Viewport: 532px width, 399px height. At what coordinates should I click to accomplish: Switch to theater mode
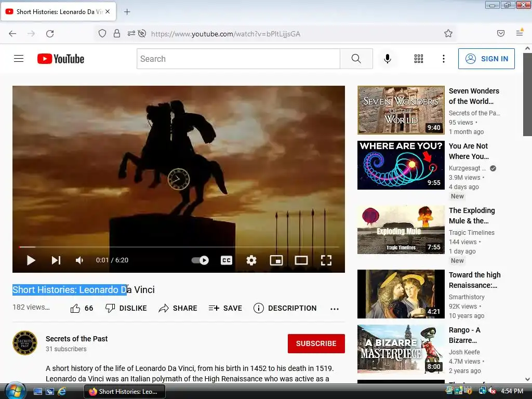tap(301, 260)
